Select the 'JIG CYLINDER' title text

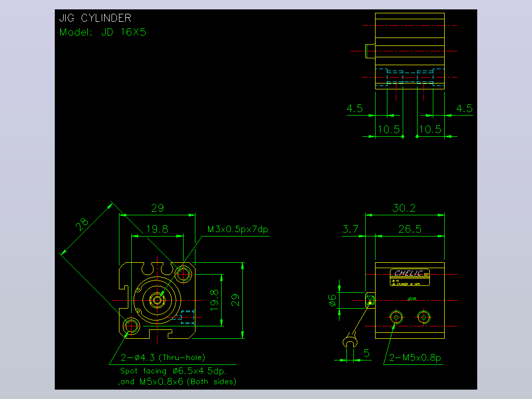95,18
